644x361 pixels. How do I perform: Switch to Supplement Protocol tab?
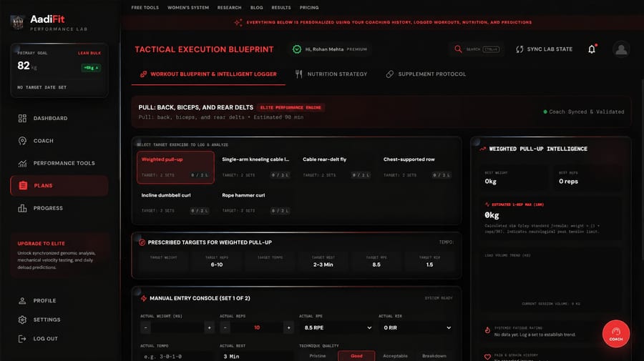click(x=426, y=74)
